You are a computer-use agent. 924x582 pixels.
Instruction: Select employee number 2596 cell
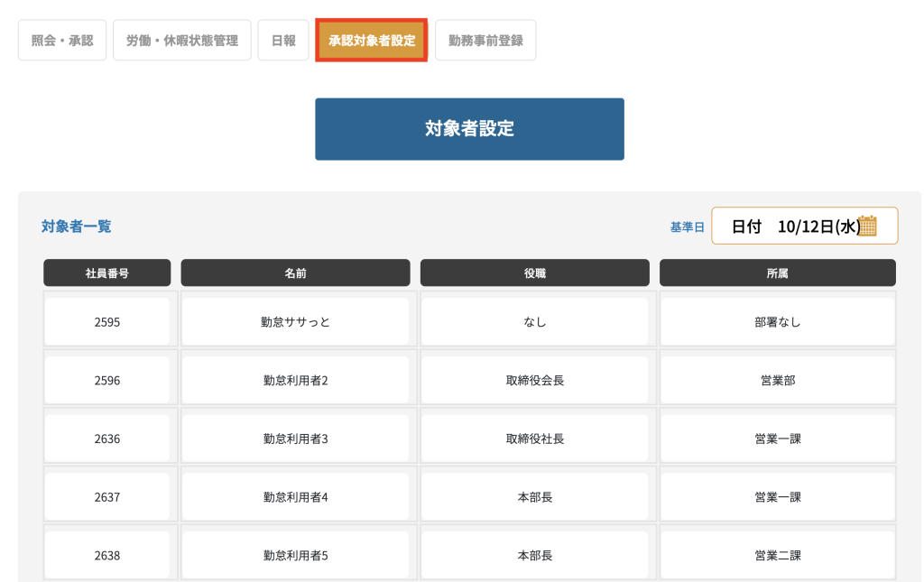107,380
